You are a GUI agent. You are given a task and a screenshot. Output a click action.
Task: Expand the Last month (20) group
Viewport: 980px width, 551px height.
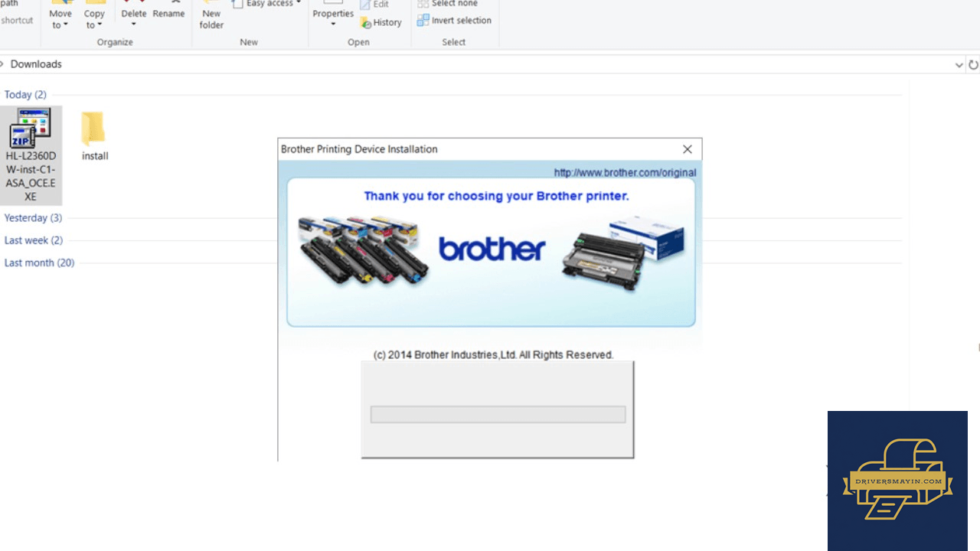(x=39, y=262)
